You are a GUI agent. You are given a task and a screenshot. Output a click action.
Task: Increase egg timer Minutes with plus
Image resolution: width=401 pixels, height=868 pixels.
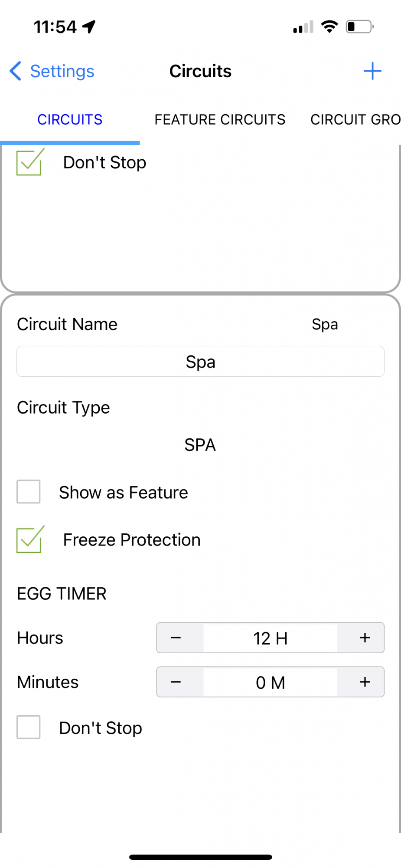pos(365,682)
